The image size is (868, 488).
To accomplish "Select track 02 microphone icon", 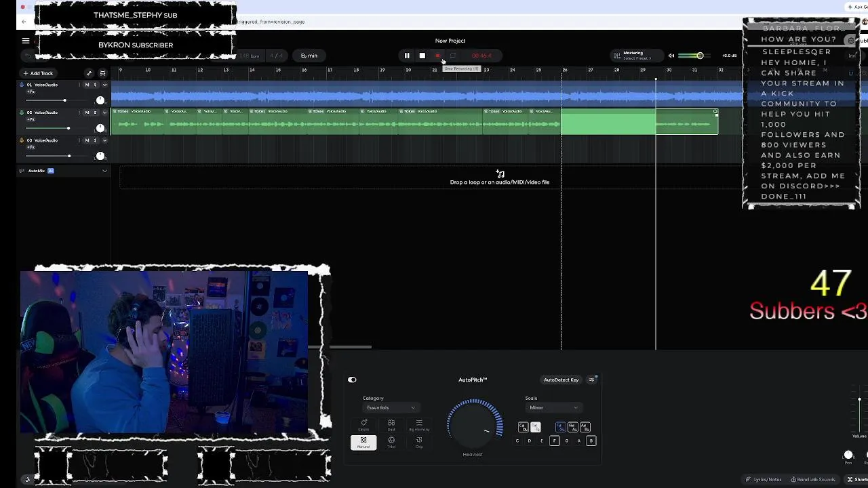I will click(22, 113).
